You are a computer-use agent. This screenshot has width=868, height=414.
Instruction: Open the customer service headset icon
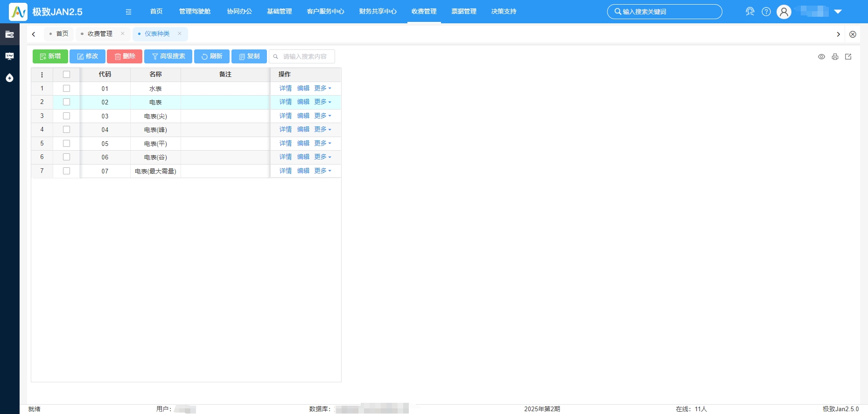point(750,12)
